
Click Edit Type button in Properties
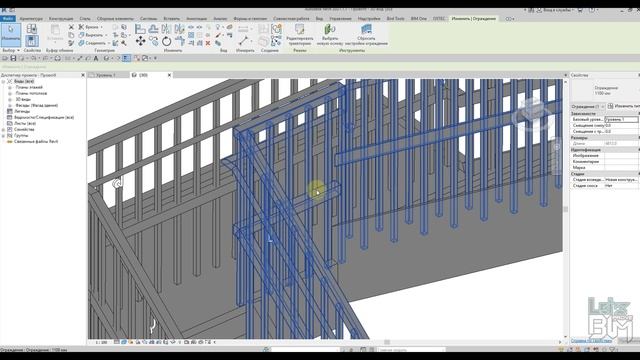623,106
